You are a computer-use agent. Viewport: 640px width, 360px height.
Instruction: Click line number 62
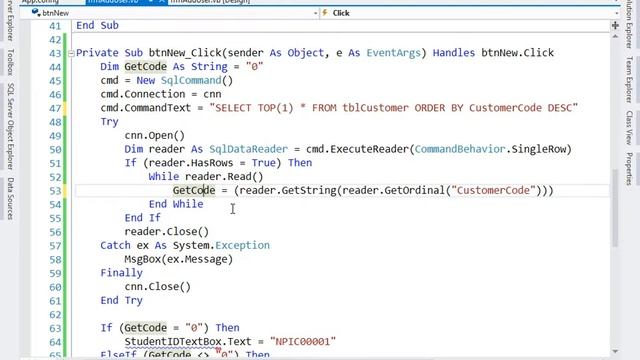55,315
